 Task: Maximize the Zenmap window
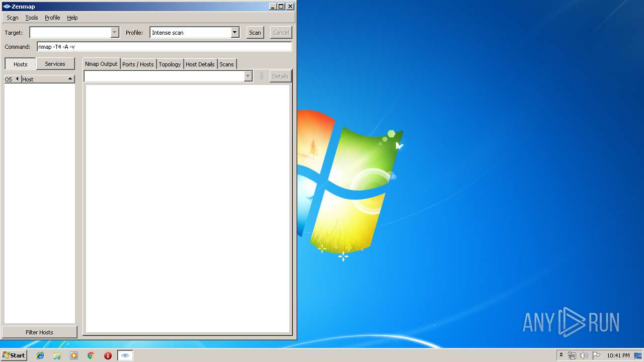281,7
